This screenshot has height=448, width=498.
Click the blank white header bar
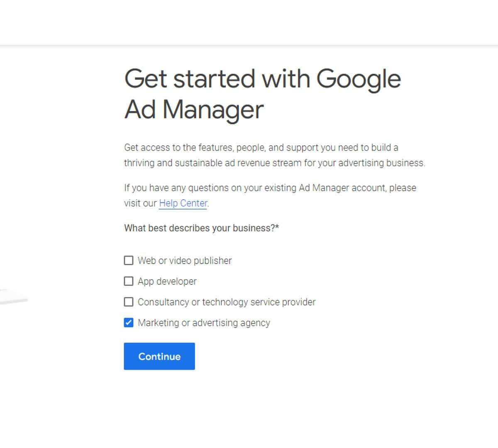[x=249, y=22]
